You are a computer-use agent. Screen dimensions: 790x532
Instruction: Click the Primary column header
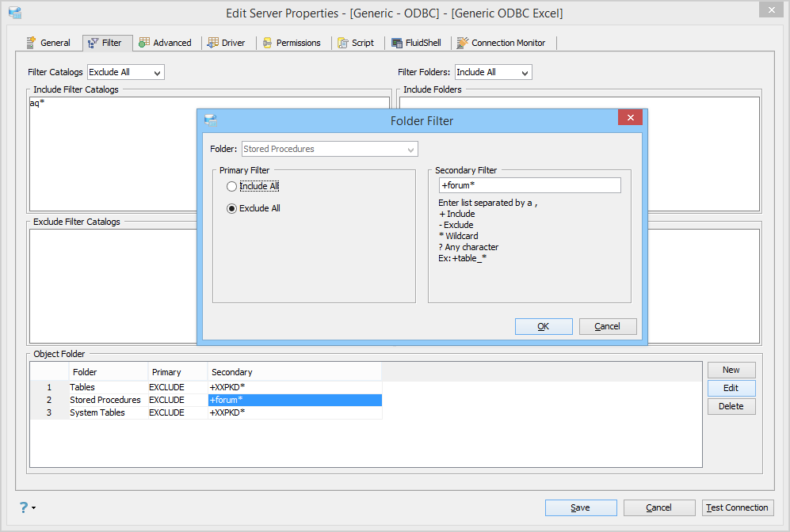tap(177, 372)
